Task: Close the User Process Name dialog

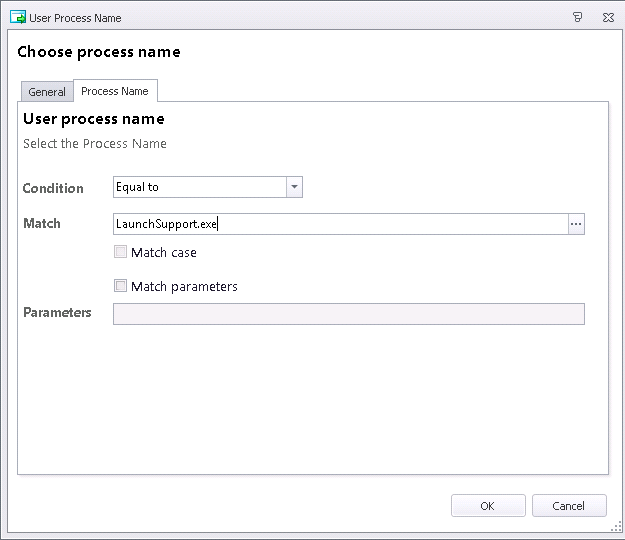Action: pyautogui.click(x=608, y=18)
